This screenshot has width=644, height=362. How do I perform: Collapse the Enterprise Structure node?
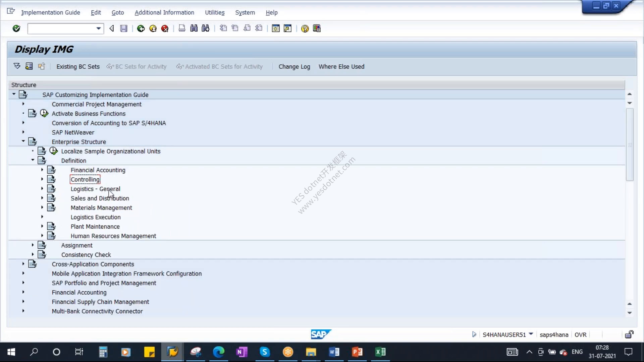pyautogui.click(x=23, y=141)
